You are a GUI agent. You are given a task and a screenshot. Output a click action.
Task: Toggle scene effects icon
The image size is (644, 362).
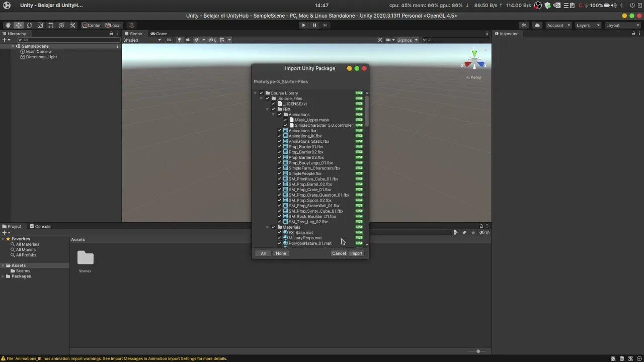pyautogui.click(x=197, y=40)
